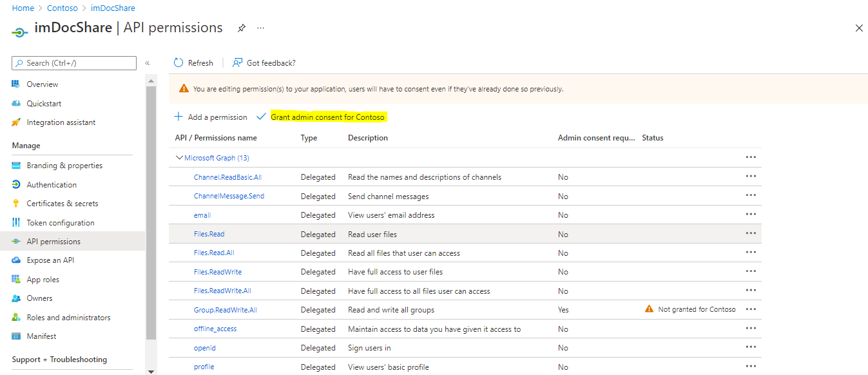Go to the Home breadcrumb
Viewport: 868px width, 375px height.
[23, 8]
